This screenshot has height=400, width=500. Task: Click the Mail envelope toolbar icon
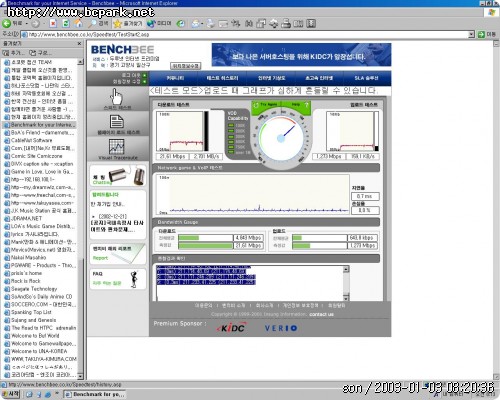[196, 23]
